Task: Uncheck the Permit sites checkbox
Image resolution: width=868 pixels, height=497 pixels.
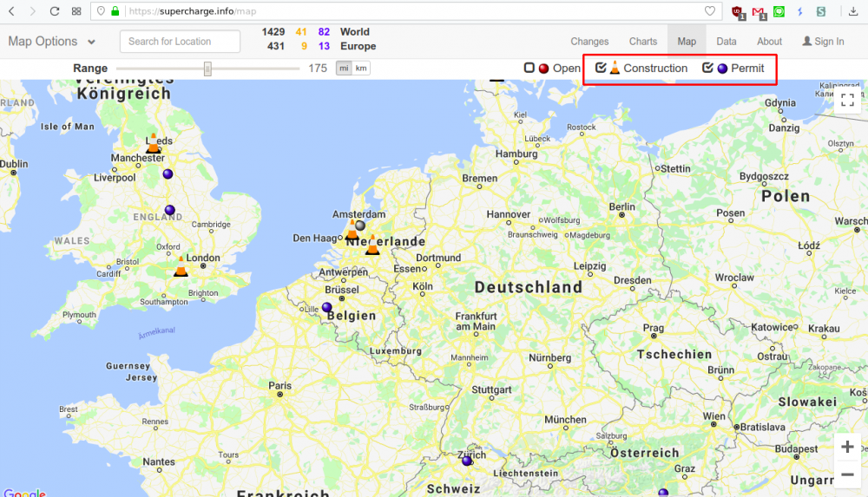Action: (707, 68)
